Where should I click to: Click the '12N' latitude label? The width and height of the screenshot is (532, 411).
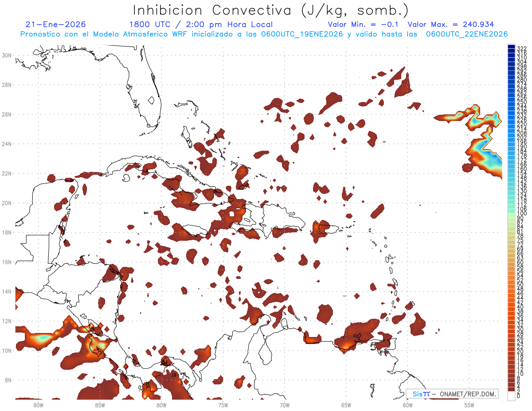click(7, 321)
